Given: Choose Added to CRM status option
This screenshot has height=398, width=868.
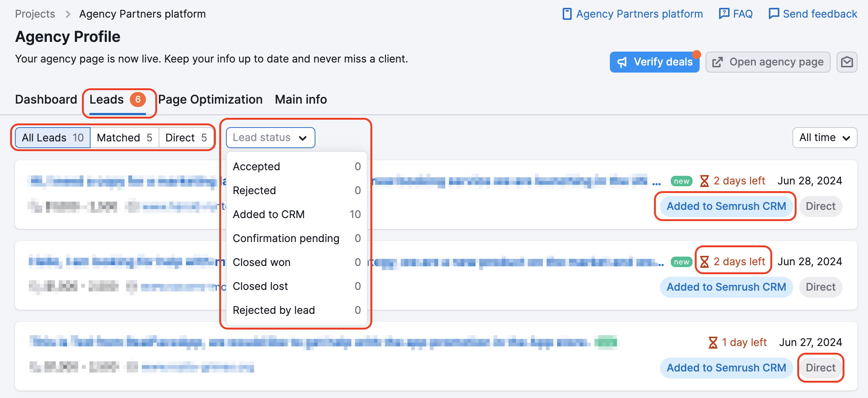Looking at the screenshot, I should coord(297,214).
